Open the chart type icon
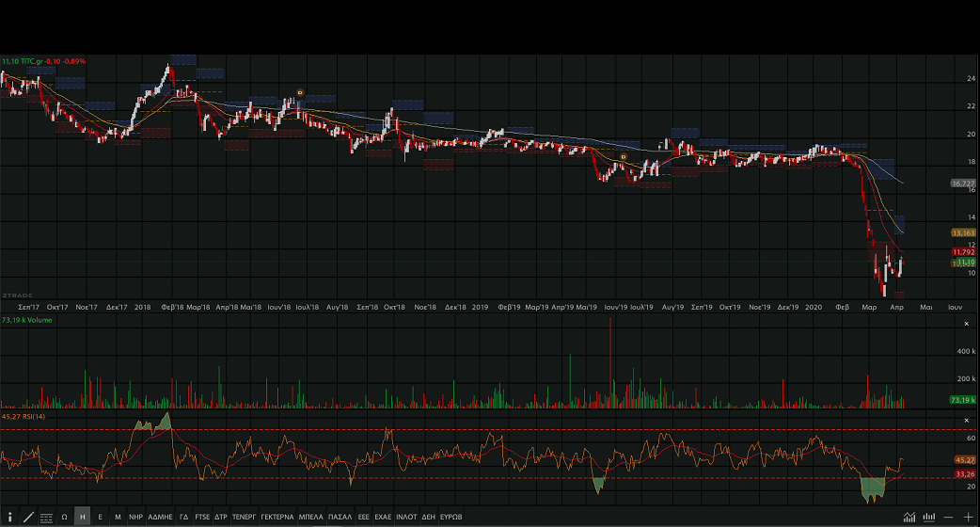 (909, 517)
